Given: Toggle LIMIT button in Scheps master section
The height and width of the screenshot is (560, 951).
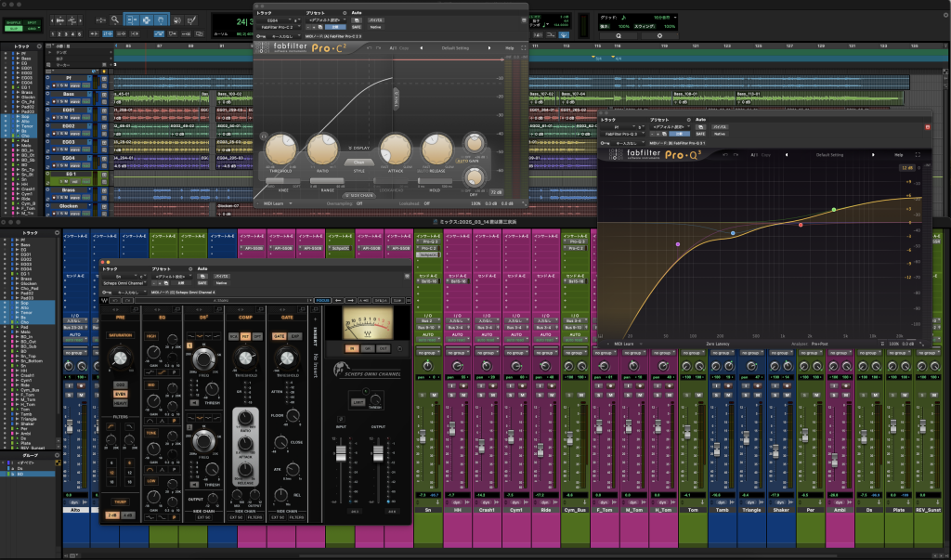Looking at the screenshot, I should point(358,402).
